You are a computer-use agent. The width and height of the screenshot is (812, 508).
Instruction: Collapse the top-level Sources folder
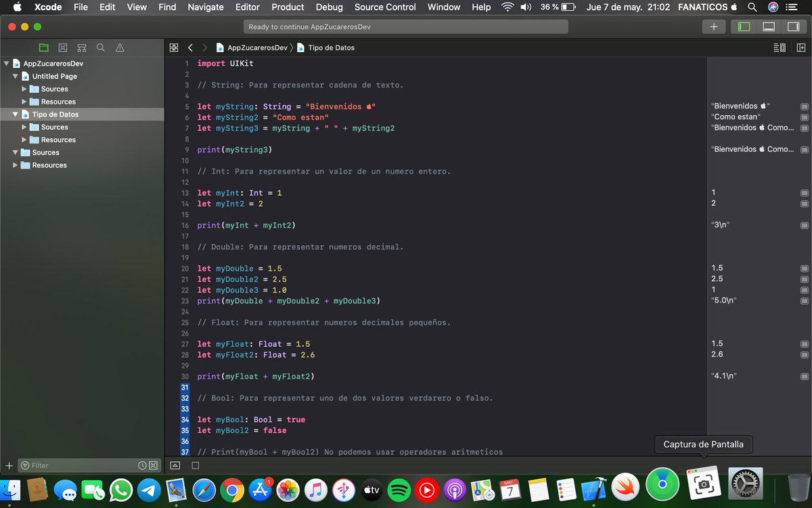[x=15, y=152]
